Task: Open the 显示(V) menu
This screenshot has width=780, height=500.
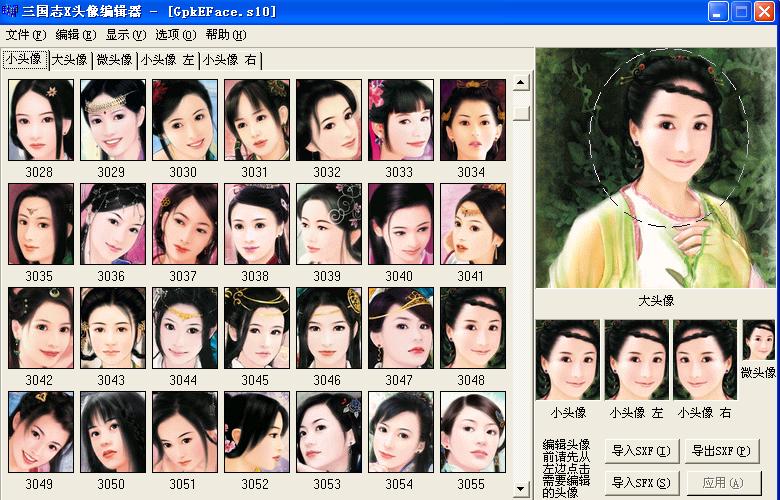Action: click(x=126, y=35)
